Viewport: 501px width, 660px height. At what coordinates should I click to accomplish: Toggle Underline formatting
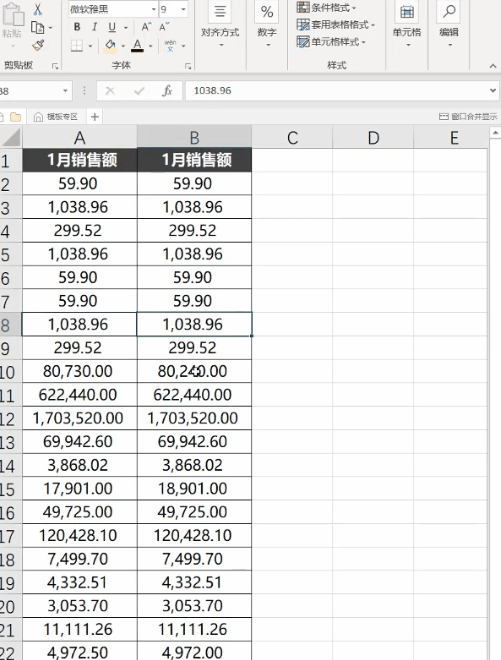pos(112,27)
